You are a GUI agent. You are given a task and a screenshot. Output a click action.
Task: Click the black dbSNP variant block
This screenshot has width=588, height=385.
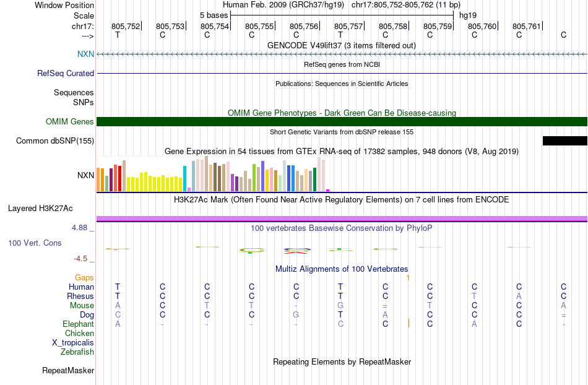564,141
